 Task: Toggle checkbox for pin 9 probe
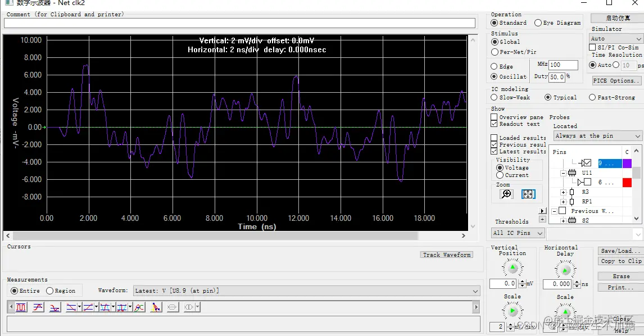tap(588, 163)
